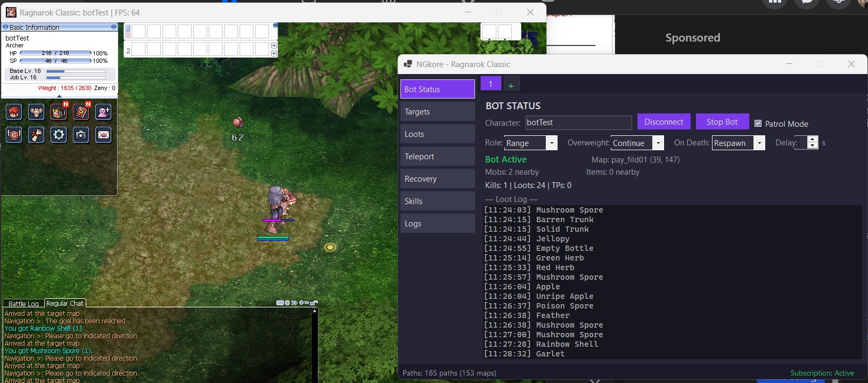Screen dimensions: 868x383
Task: Open the On Death dropdown set to Respawn
Action: pos(739,143)
